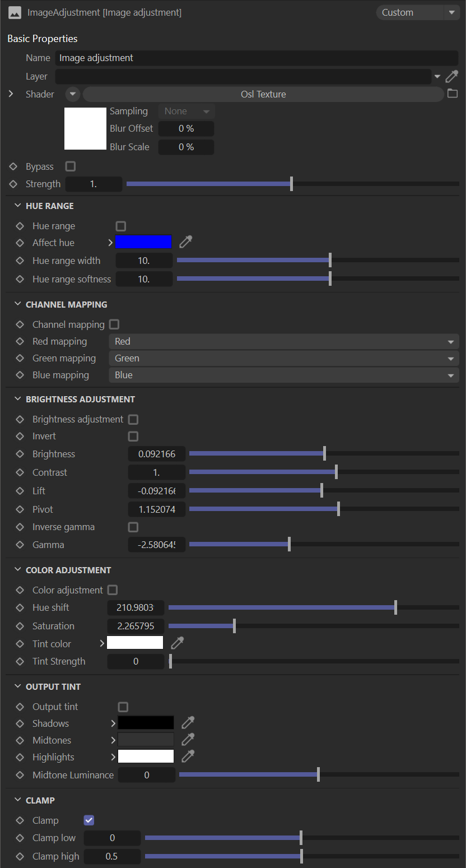Screen dimensions: 466x868
Task: Open the Custom preset dropdown
Action: click(417, 12)
